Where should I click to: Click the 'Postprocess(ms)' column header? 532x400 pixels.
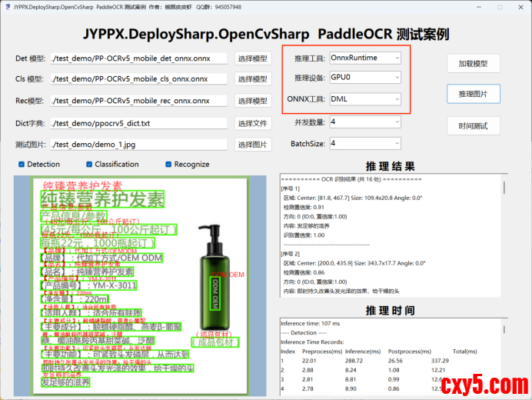click(410, 352)
